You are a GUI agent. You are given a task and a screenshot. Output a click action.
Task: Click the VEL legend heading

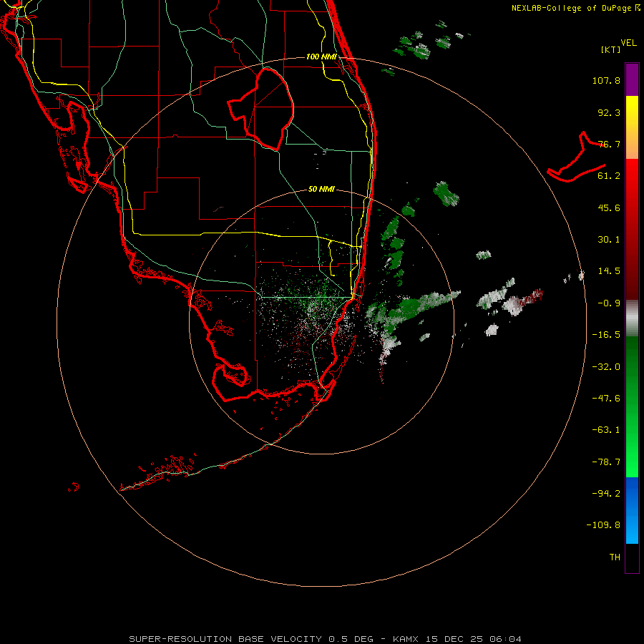tap(628, 43)
